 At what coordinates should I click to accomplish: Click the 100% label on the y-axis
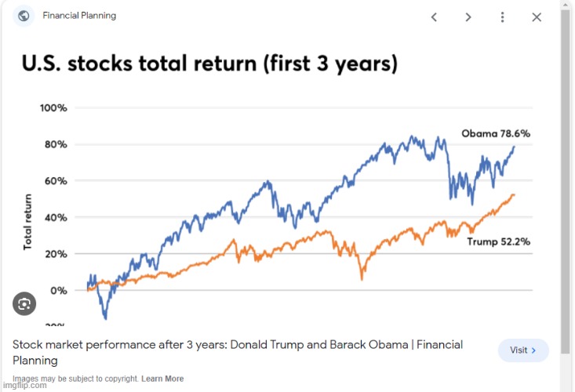(x=54, y=107)
